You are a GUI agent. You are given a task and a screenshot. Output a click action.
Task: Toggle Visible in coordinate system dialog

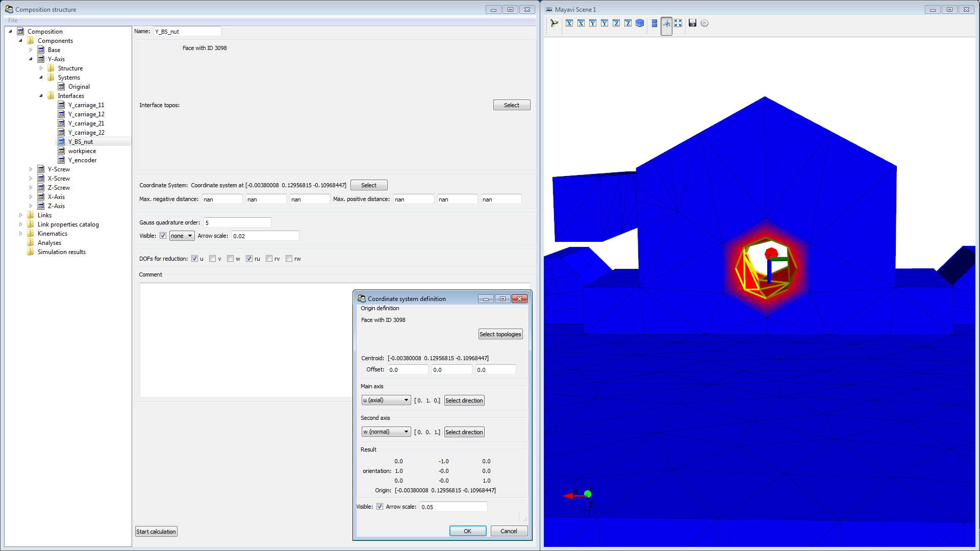coord(380,507)
